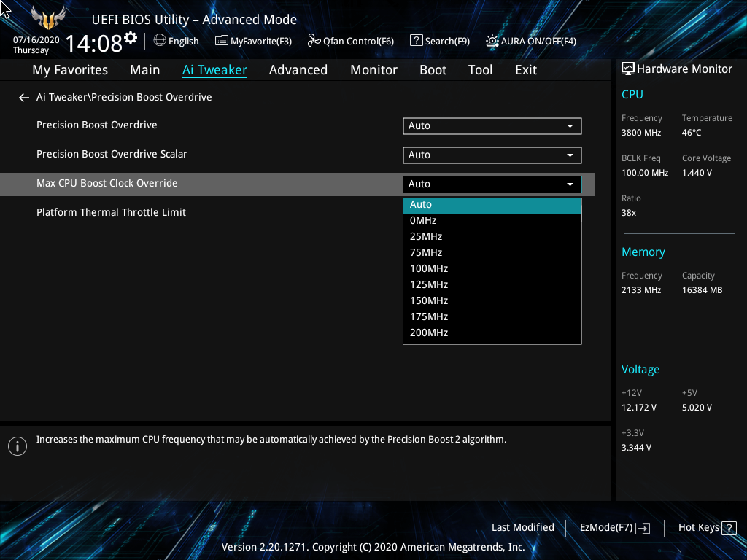Click BCLK Freq value 100.00 MHz
This screenshot has height=560, width=747.
(x=645, y=173)
